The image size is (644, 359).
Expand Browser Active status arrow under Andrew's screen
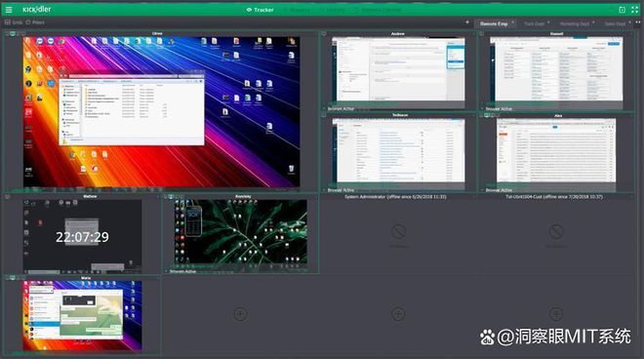click(324, 109)
